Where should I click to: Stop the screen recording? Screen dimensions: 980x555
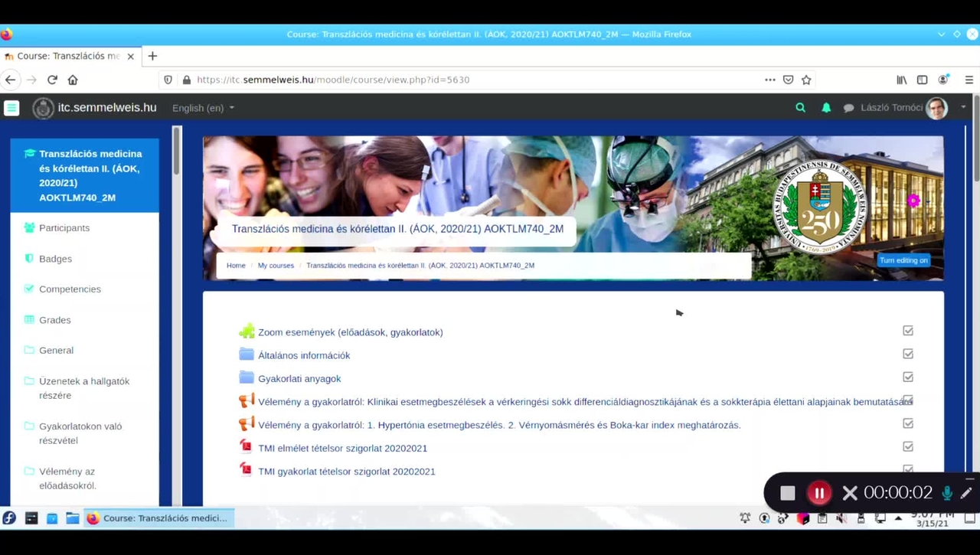click(787, 493)
